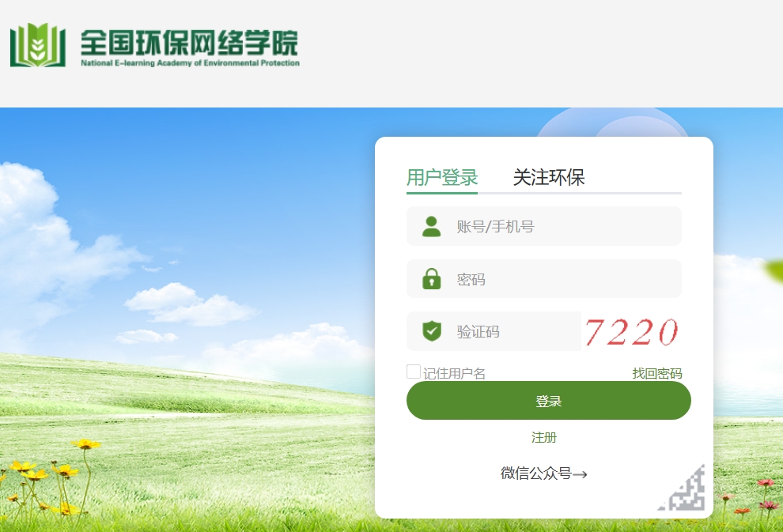
Task: Click the green 登录 button
Action: click(x=548, y=401)
